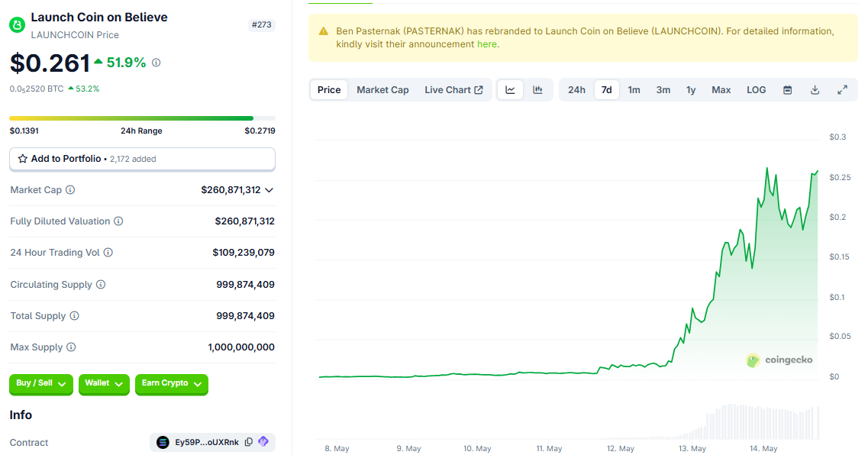
Task: Click the $0.1391 24h low
Action: pyautogui.click(x=24, y=131)
